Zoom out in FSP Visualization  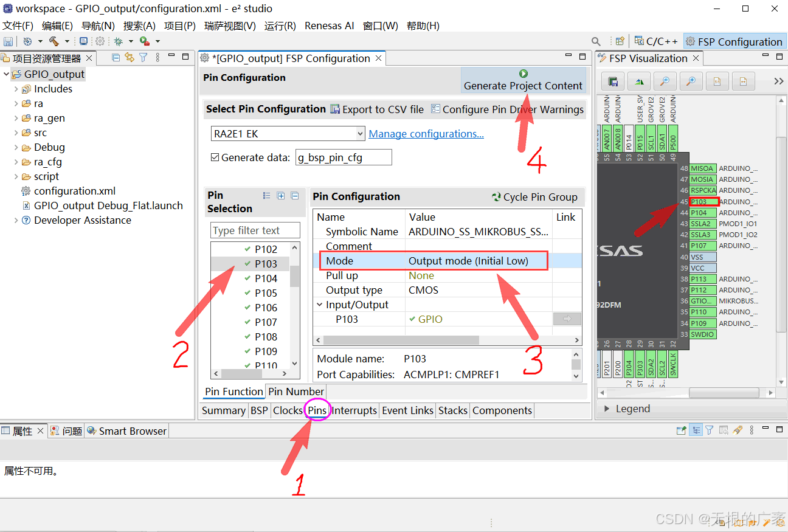click(x=665, y=81)
